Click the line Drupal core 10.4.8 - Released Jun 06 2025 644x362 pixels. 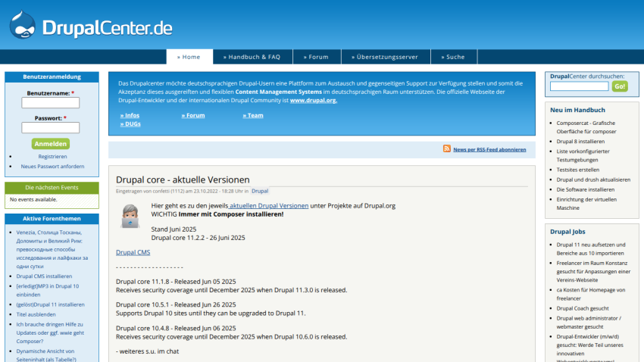pos(176,328)
